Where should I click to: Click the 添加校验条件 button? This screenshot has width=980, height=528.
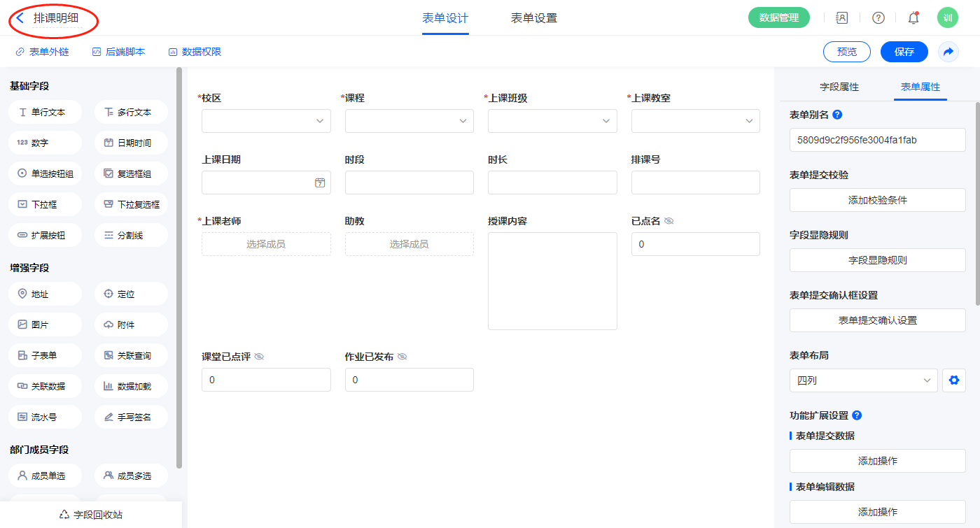[x=877, y=200]
